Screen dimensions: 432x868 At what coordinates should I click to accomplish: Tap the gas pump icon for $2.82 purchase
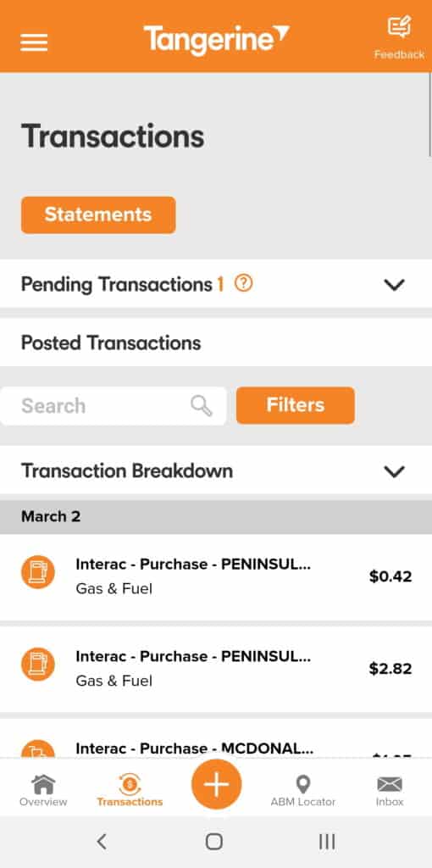tap(38, 664)
